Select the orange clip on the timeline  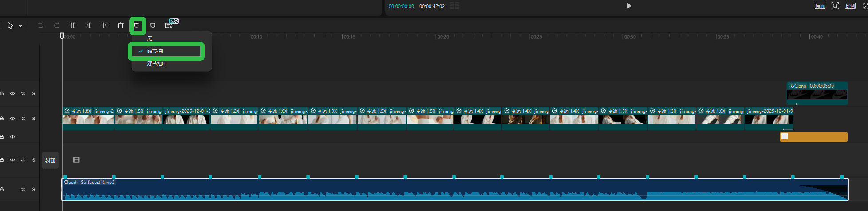[817, 137]
